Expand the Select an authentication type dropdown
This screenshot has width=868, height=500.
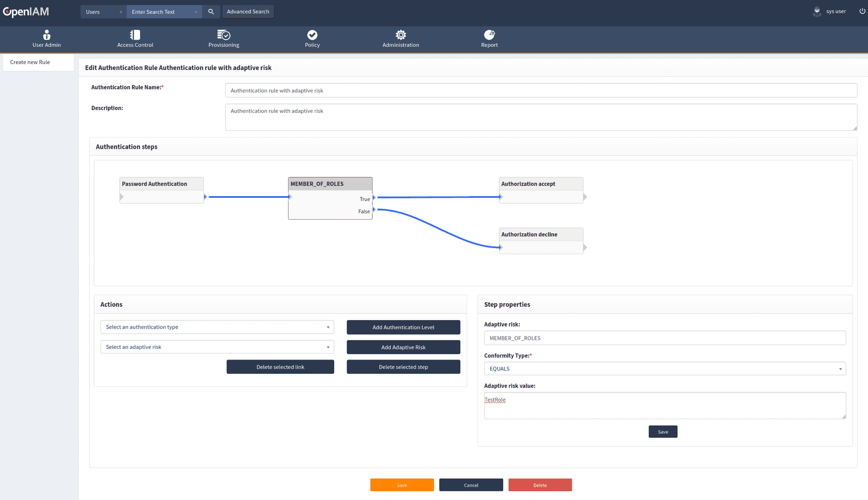coord(217,327)
